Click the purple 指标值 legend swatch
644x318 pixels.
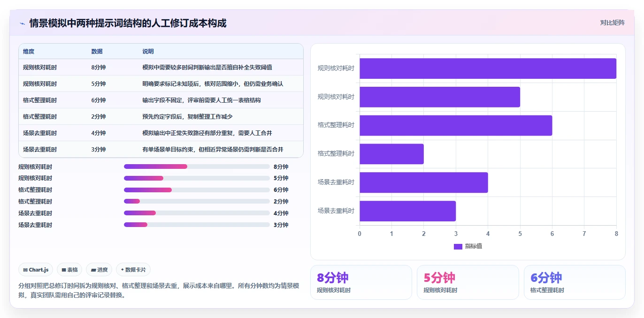(x=458, y=247)
